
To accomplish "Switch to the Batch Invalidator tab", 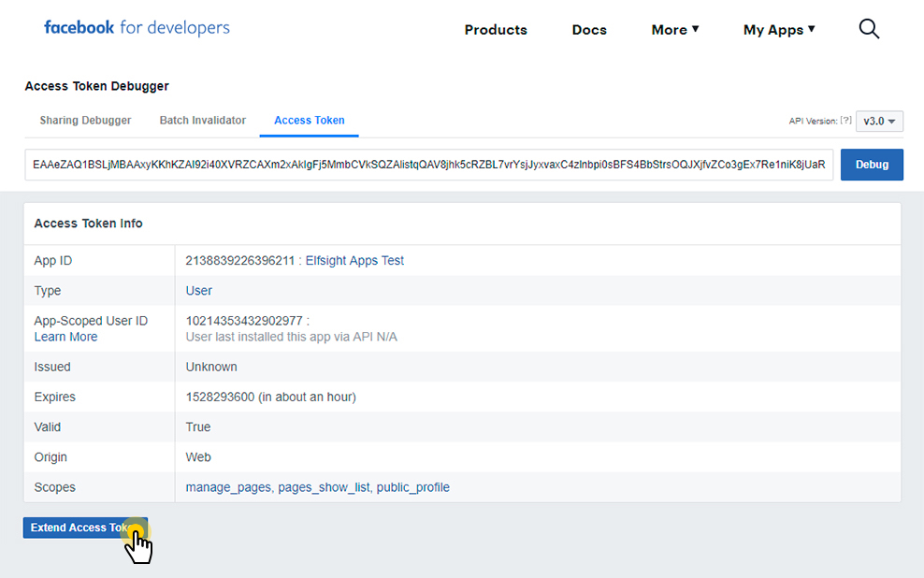I will 202,120.
